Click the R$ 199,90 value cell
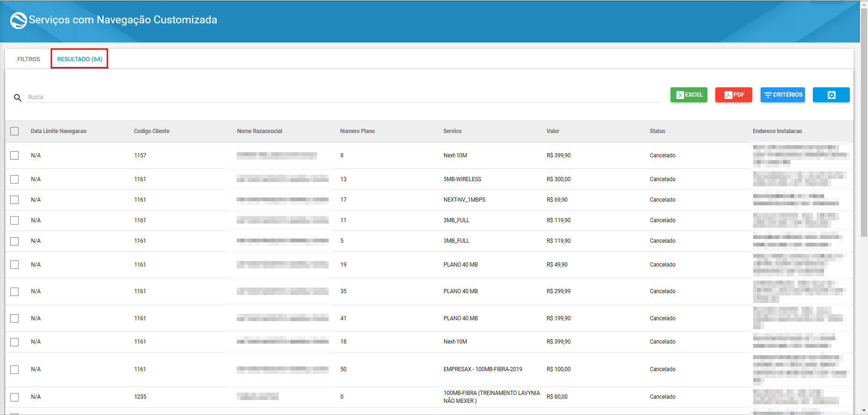This screenshot has width=868, height=415. tap(559, 318)
